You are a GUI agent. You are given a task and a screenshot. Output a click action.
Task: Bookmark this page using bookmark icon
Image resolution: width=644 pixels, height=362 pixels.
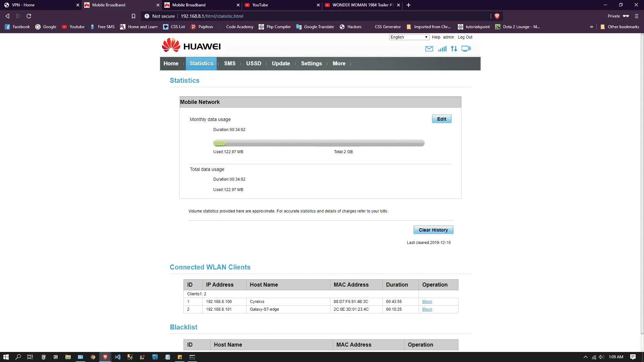pos(133,16)
